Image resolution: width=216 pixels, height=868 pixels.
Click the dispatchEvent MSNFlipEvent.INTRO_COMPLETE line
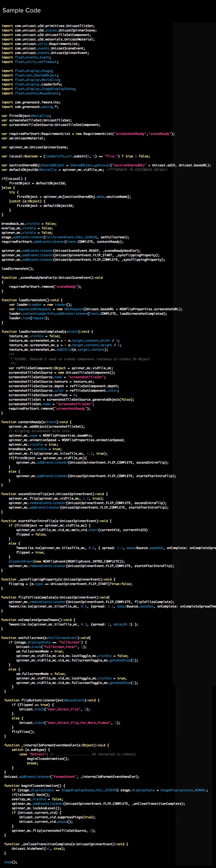point(67,561)
